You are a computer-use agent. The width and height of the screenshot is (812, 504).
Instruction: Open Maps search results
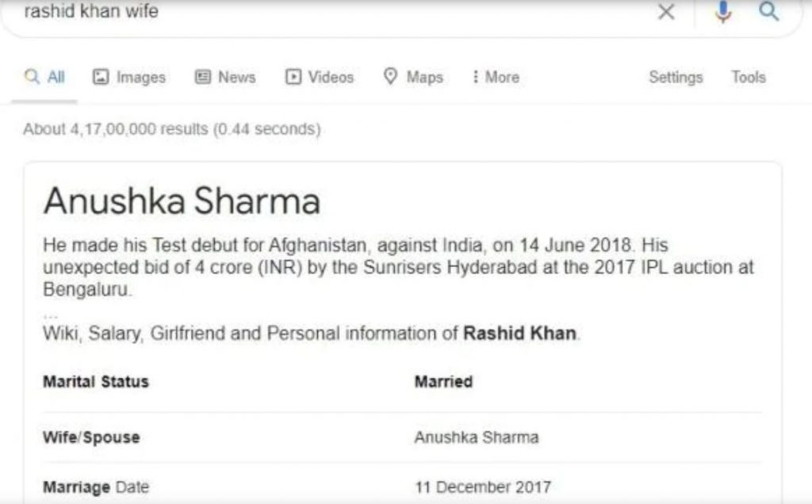[x=413, y=77]
